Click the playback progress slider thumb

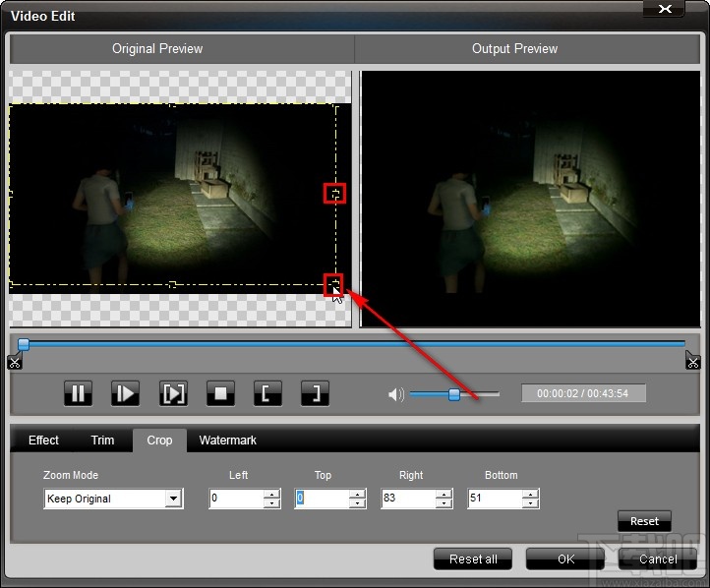coord(24,344)
